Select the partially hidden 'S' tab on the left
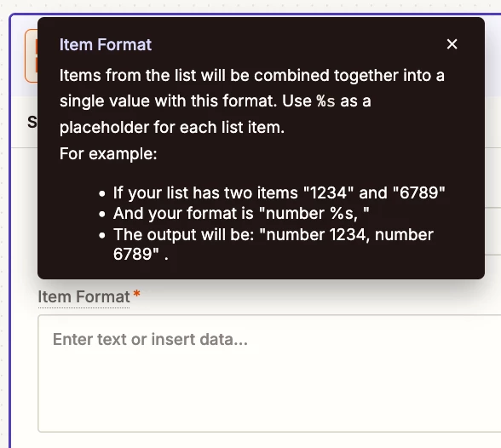This screenshot has height=448, width=501. pos(32,123)
